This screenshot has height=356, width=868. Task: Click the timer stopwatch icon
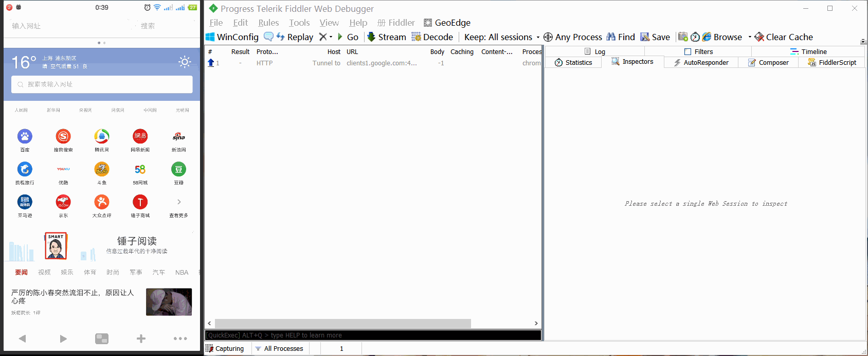pos(695,37)
